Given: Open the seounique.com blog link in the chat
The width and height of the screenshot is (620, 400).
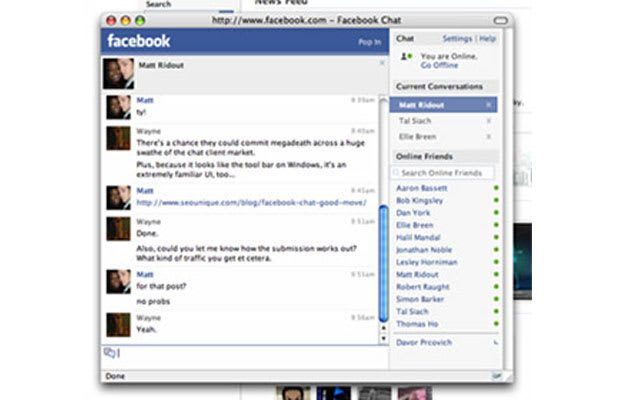Looking at the screenshot, I should click(x=251, y=203).
